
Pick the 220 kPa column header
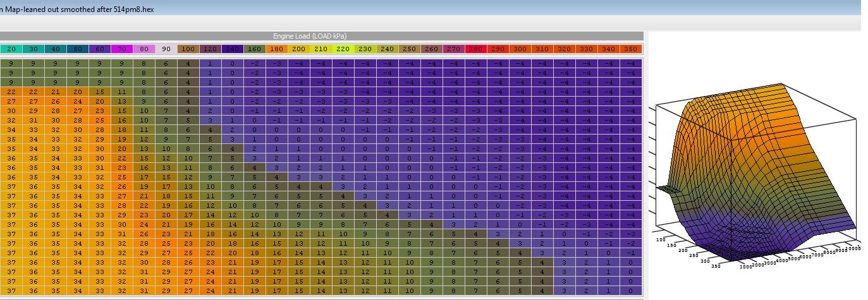(343, 49)
